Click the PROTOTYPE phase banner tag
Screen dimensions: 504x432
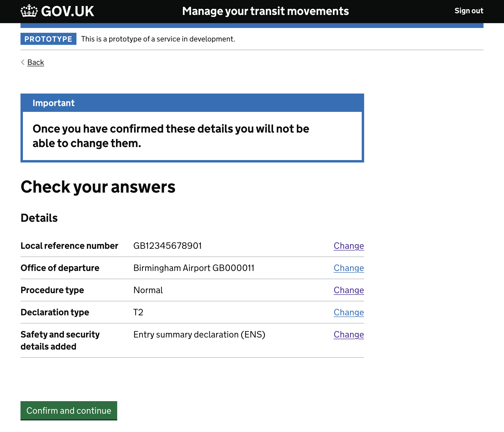[x=48, y=39]
